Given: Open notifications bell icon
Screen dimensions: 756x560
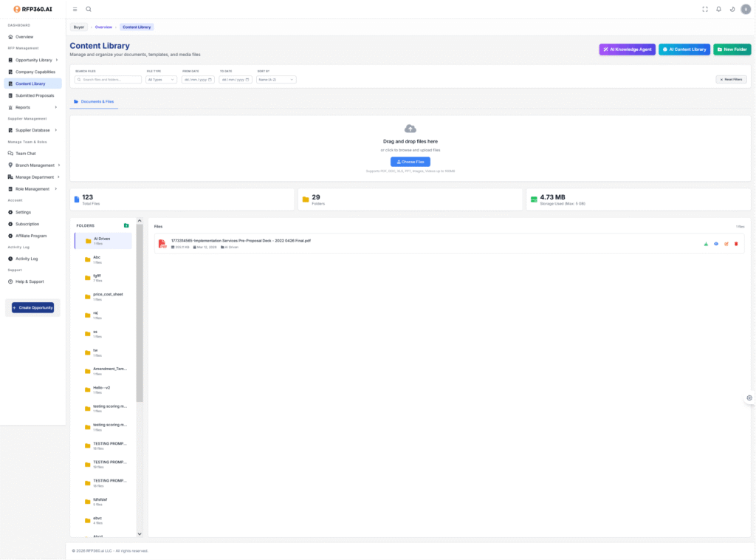Looking at the screenshot, I should 718,9.
